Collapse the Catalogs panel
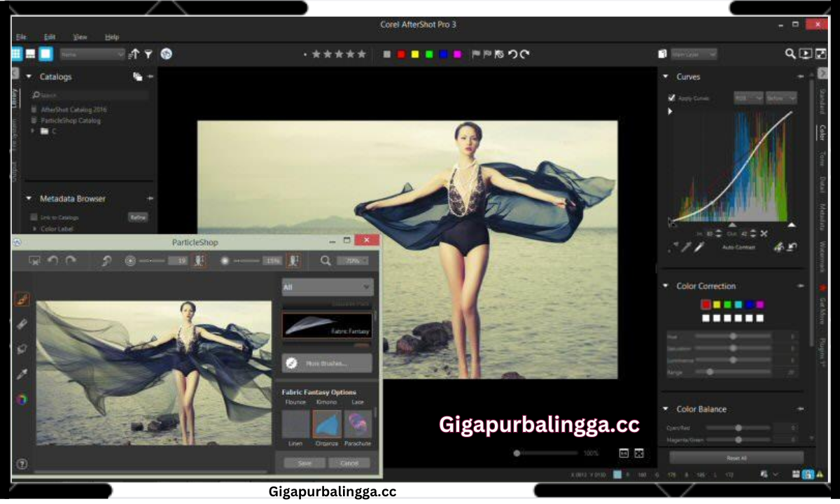 pyautogui.click(x=29, y=77)
